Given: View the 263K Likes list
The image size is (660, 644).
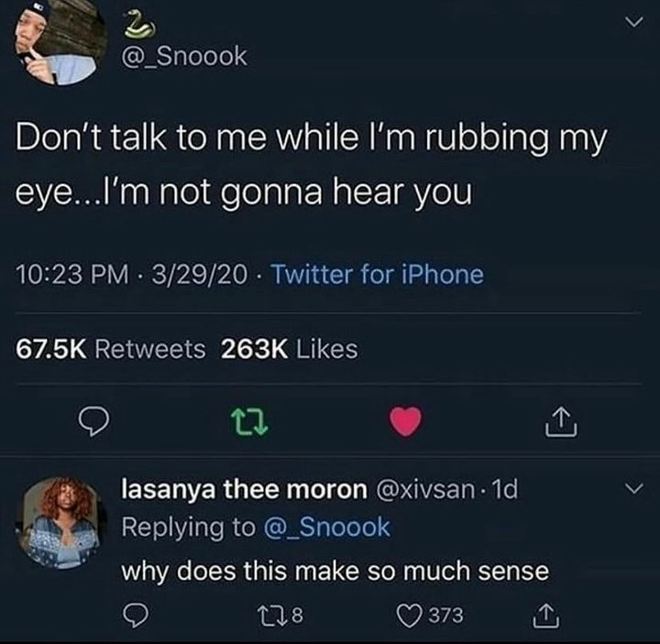Looking at the screenshot, I should click(289, 349).
